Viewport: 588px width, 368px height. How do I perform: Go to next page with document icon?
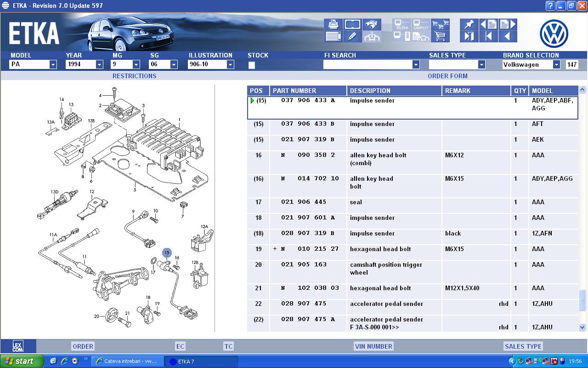[508, 24]
